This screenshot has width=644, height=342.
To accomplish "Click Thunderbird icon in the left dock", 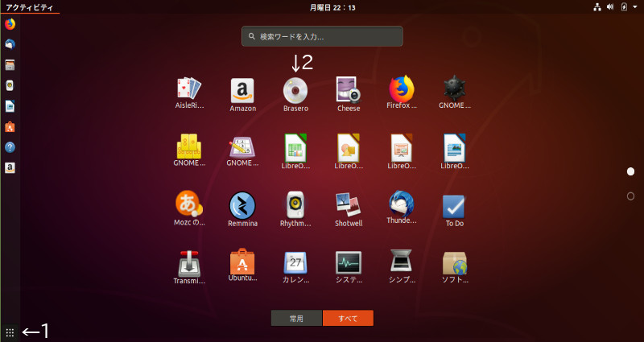I will point(10,44).
